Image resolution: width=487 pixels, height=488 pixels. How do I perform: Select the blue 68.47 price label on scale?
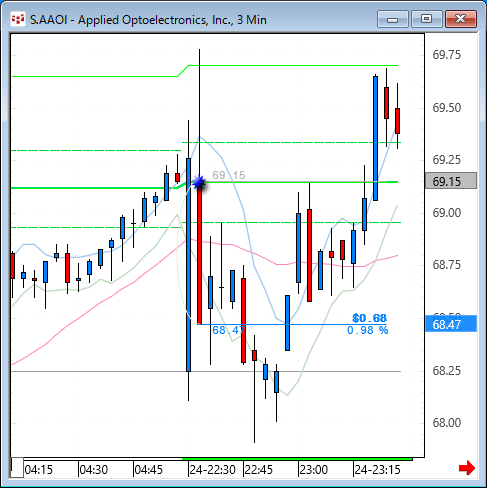pyautogui.click(x=451, y=324)
